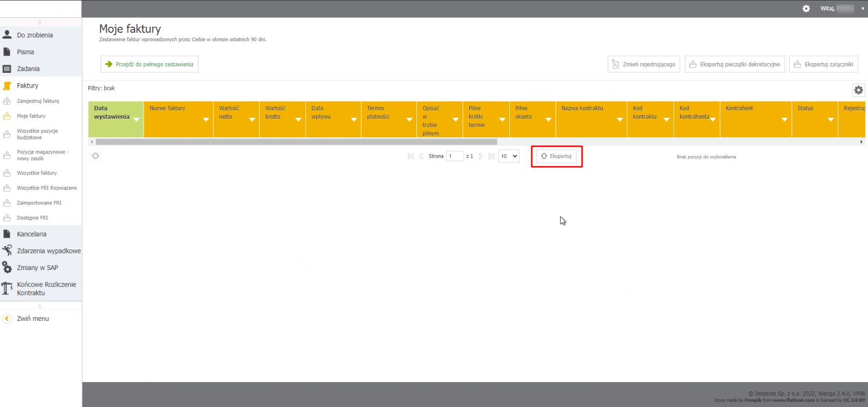Click the Pisma document icon
Viewport: 868px width, 407px height.
[7, 51]
